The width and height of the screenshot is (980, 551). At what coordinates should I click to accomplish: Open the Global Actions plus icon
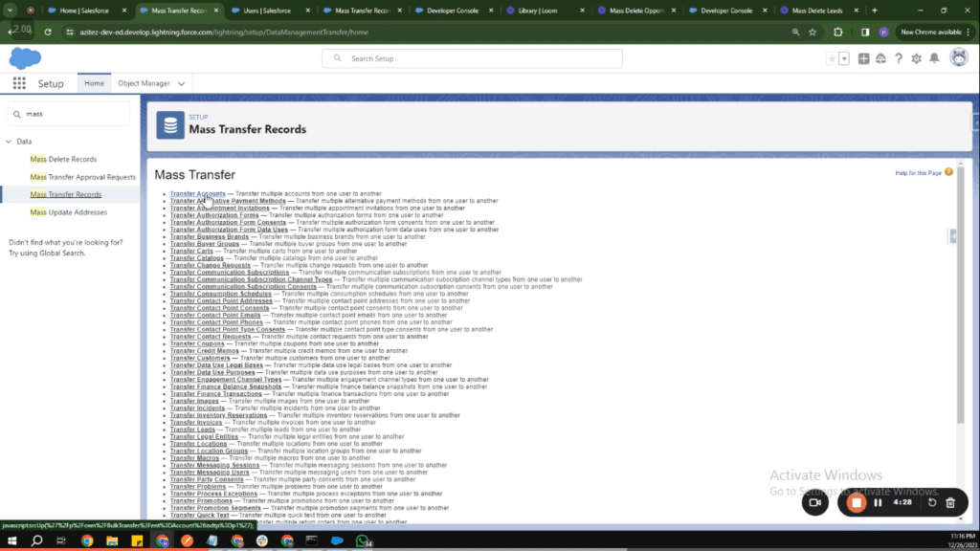point(863,58)
